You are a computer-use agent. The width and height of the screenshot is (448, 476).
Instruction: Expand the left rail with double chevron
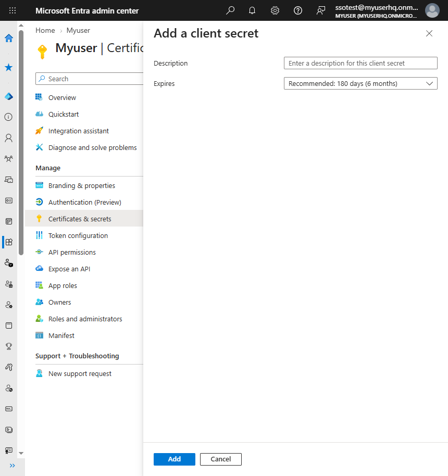point(12,466)
